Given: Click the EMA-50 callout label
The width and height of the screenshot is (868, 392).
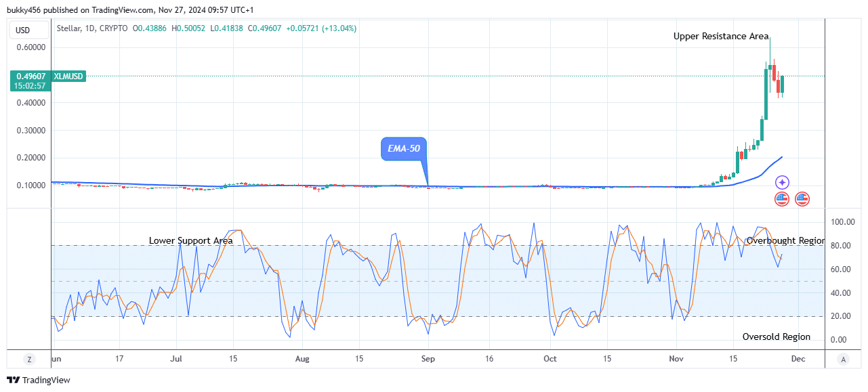Looking at the screenshot, I should tap(404, 148).
